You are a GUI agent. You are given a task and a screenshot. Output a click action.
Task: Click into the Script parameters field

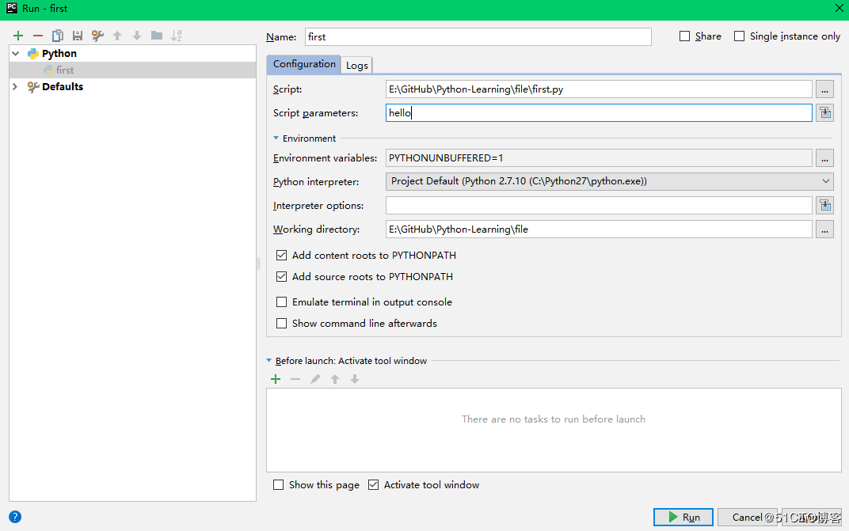599,113
